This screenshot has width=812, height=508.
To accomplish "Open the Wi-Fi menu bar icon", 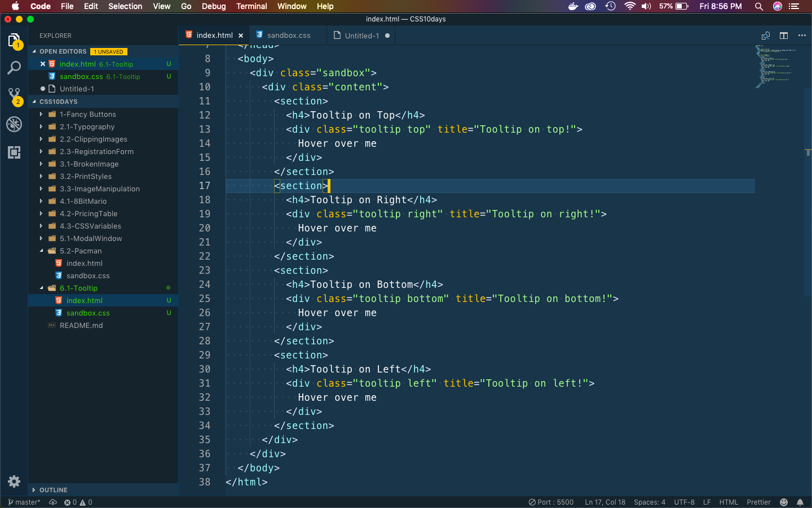I will click(630, 6).
